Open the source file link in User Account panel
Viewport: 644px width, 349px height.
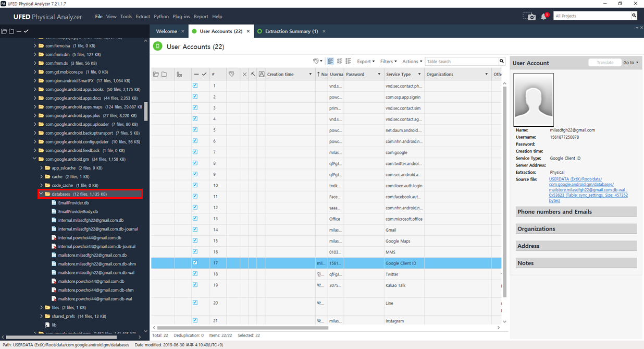(588, 190)
